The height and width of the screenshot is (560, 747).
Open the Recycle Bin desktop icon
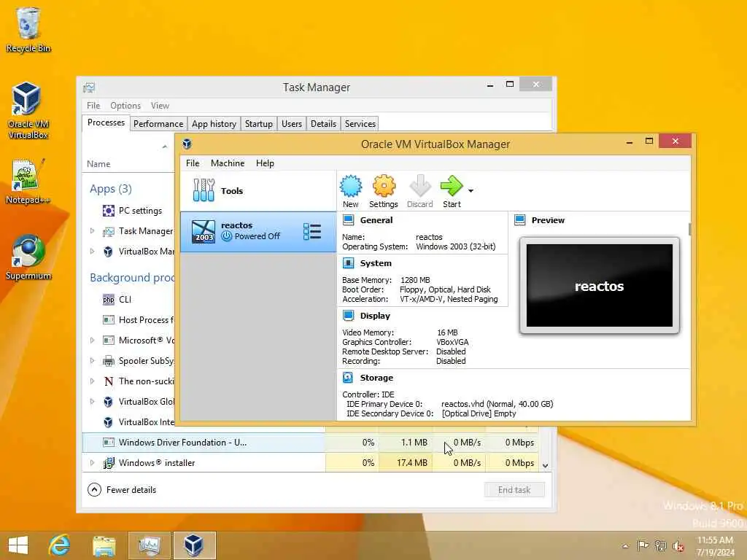point(28,29)
